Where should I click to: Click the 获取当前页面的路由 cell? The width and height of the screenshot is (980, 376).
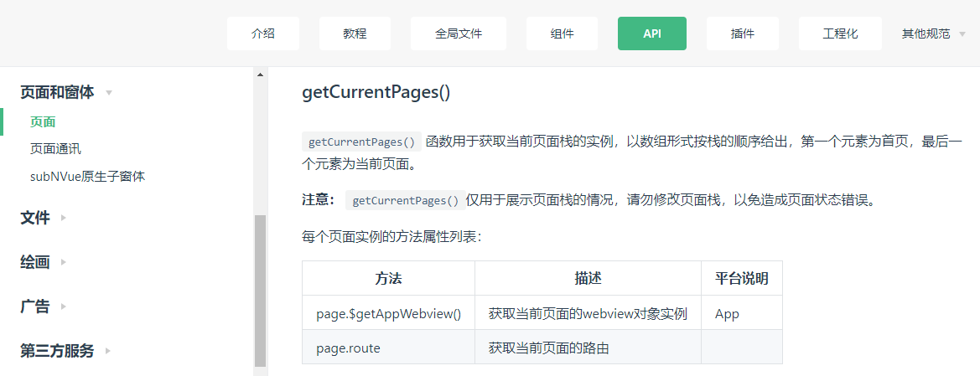(589, 348)
